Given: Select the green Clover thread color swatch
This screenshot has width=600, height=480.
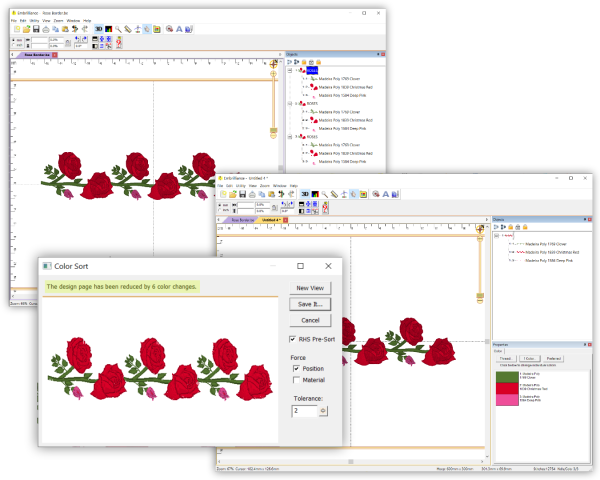Looking at the screenshot, I should tap(507, 377).
